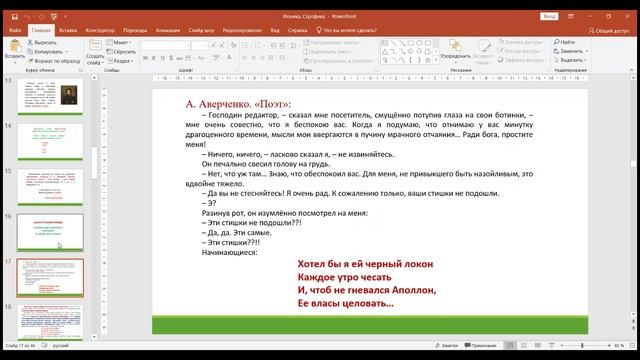640x360 pixels.
Task: Click the Tell me (Что вы хотите сделать) box
Action: tap(347, 30)
